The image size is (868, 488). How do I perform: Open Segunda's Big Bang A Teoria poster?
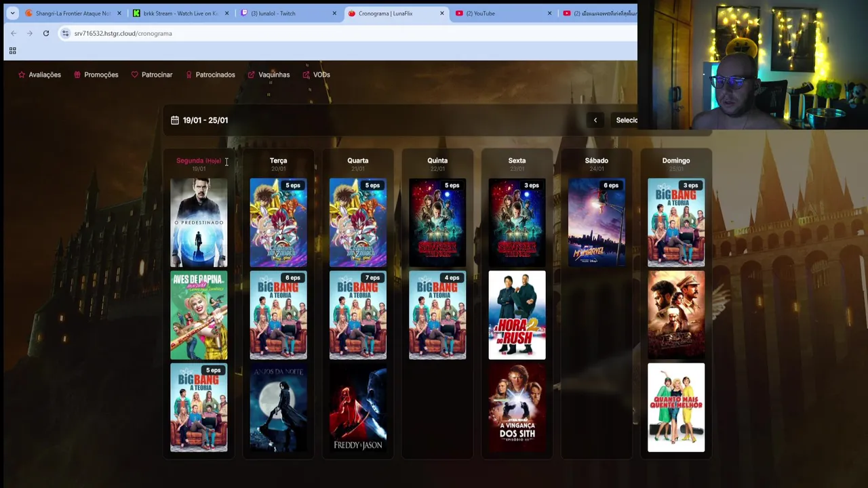coord(199,407)
